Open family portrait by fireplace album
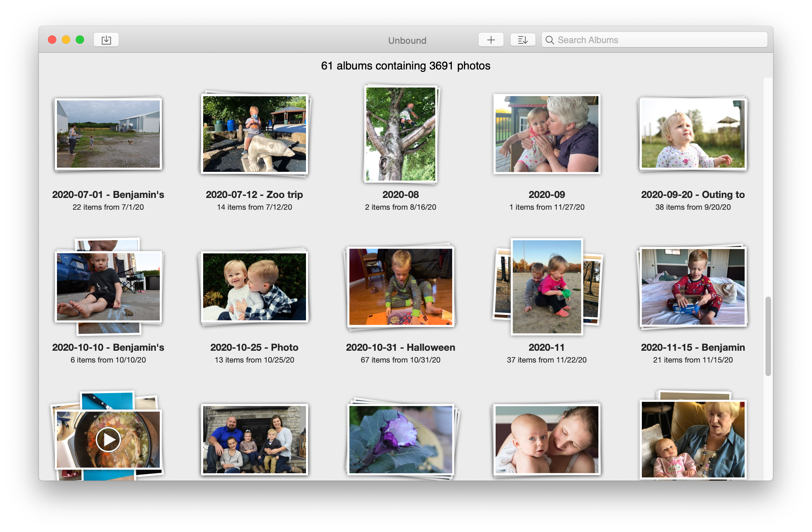Viewport: 812px width, 532px height. (254, 440)
